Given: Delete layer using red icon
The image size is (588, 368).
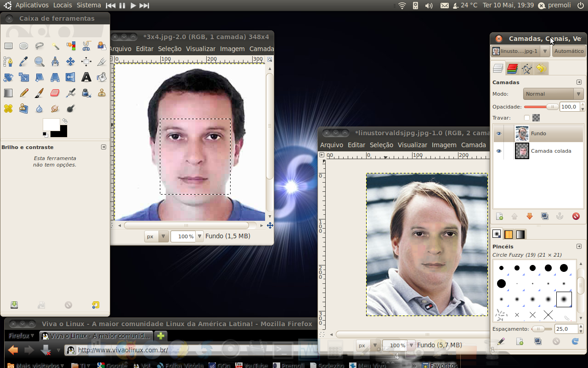Looking at the screenshot, I should [576, 216].
